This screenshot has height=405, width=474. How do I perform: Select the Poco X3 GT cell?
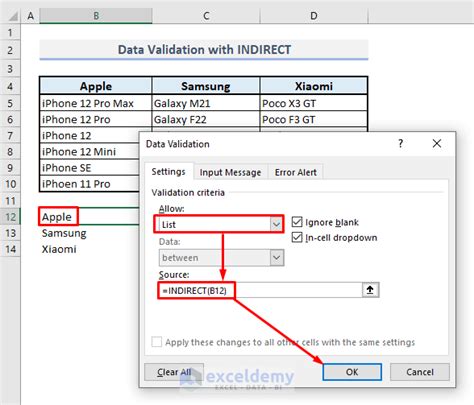(314, 103)
